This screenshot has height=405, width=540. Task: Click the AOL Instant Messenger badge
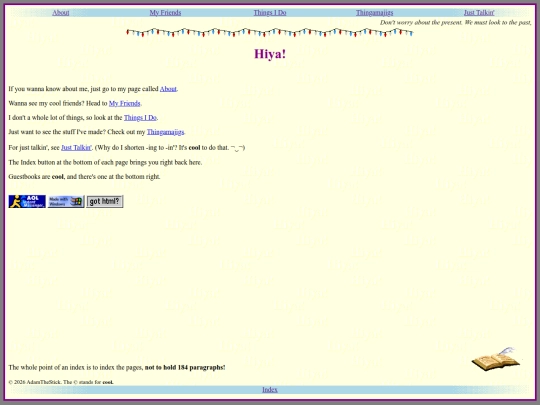pos(27,201)
